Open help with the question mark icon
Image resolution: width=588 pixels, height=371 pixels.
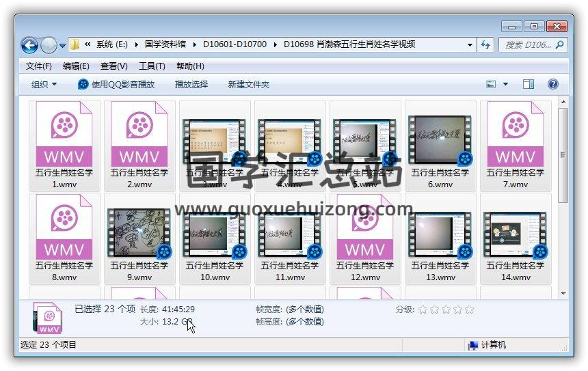click(x=552, y=84)
